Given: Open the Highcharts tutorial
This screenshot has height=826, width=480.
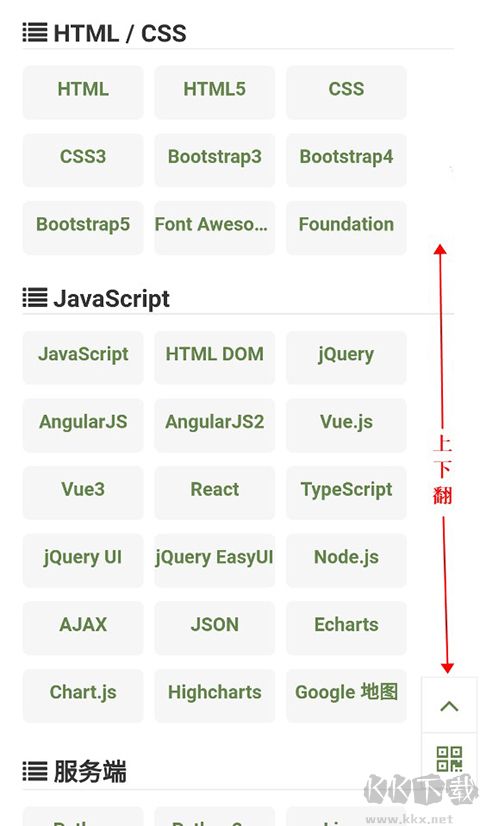Looking at the screenshot, I should (x=214, y=696).
